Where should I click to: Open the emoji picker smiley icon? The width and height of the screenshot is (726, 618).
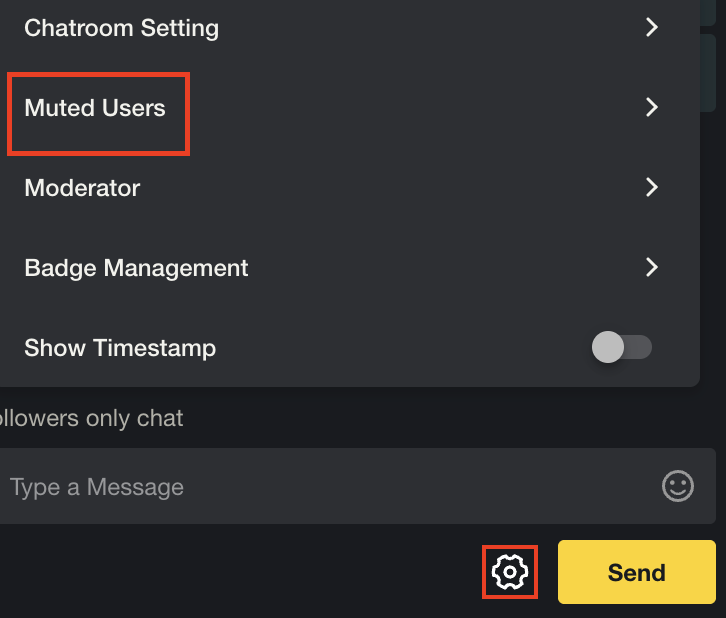[677, 486]
